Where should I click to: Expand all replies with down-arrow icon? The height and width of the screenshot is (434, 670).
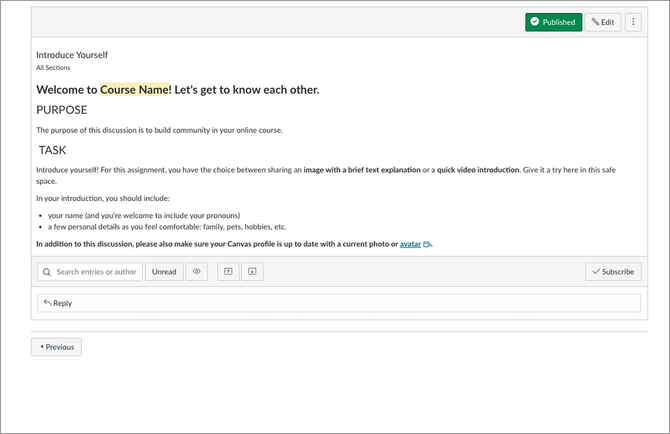(253, 271)
